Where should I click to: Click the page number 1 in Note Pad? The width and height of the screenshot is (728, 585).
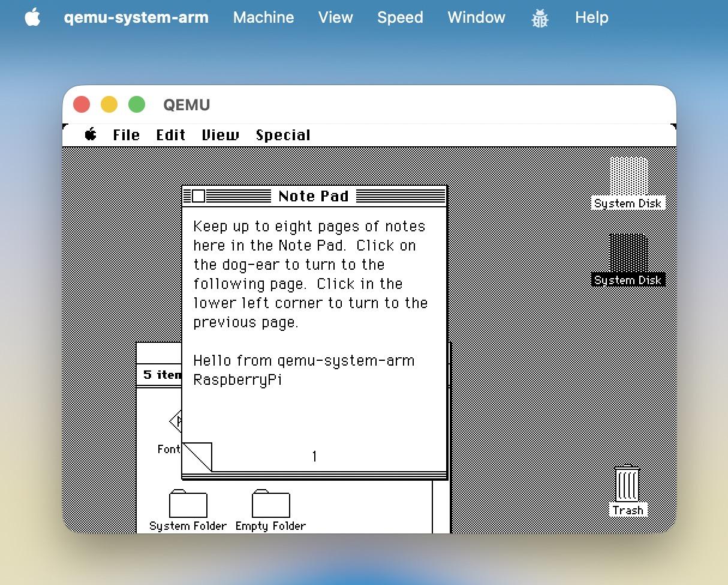point(314,457)
